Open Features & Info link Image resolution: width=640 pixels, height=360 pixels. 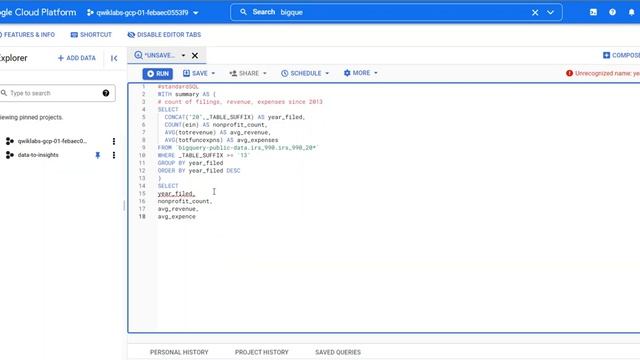[x=27, y=35]
